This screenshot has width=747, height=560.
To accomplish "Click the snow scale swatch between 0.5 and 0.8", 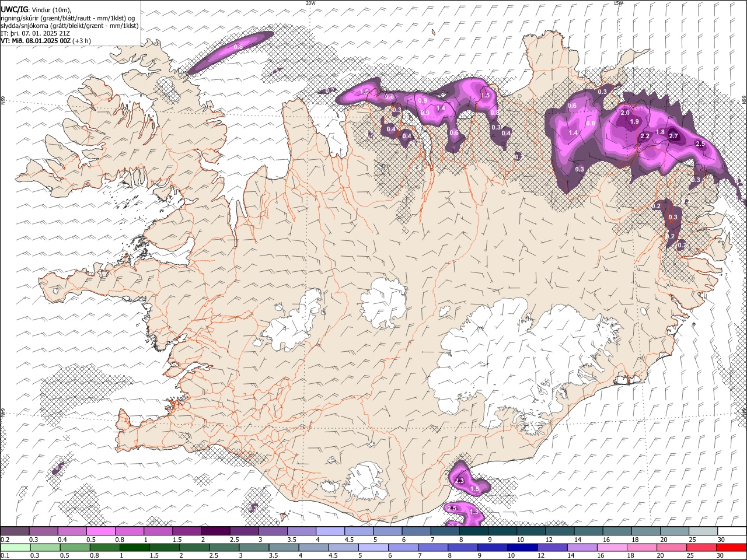I will pyautogui.click(x=100, y=531).
